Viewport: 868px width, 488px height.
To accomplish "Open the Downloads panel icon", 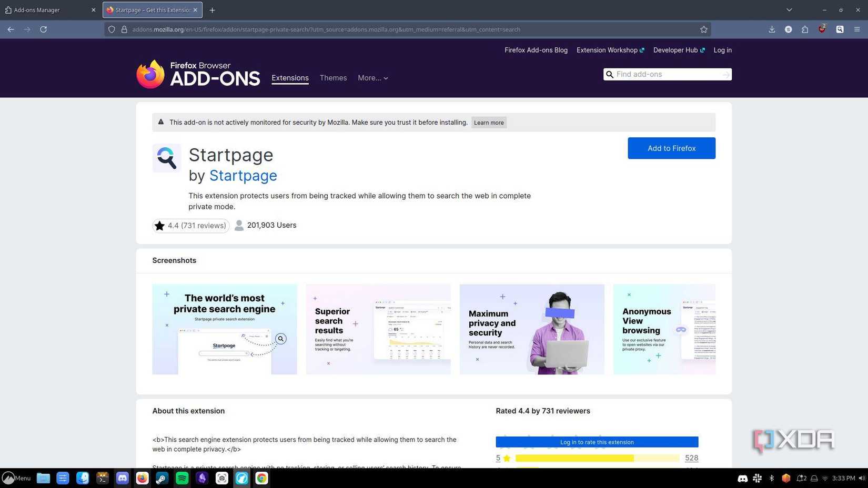I will pos(772,29).
